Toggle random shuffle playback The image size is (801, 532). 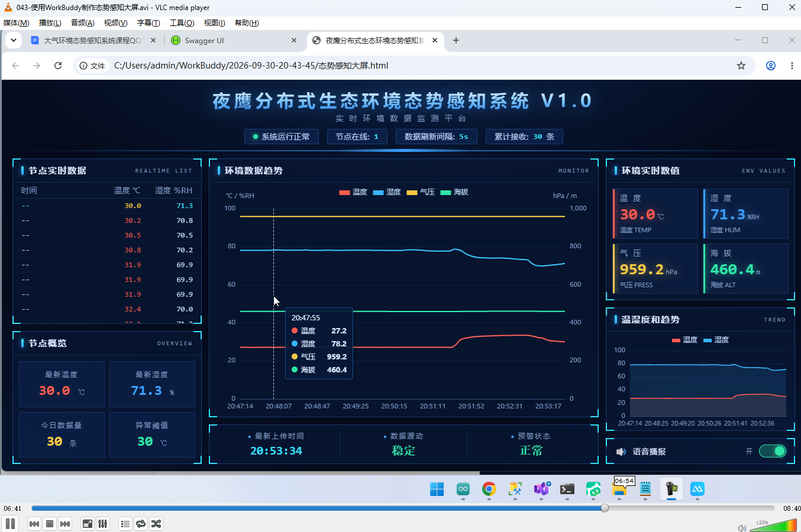click(x=156, y=524)
